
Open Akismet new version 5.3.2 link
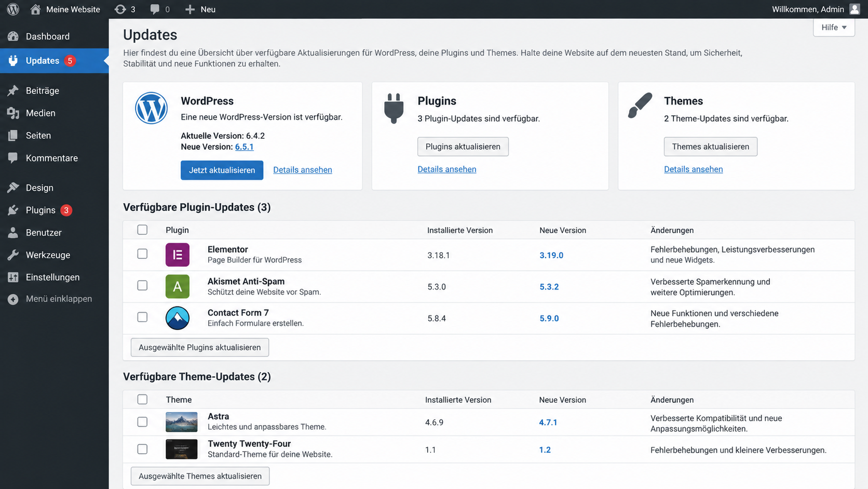pyautogui.click(x=549, y=287)
